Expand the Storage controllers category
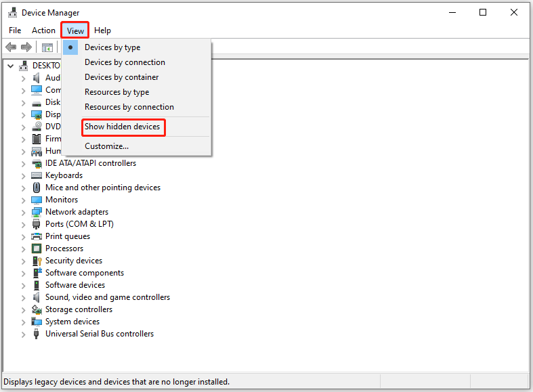Viewport: 533px width, 392px height. [23, 310]
